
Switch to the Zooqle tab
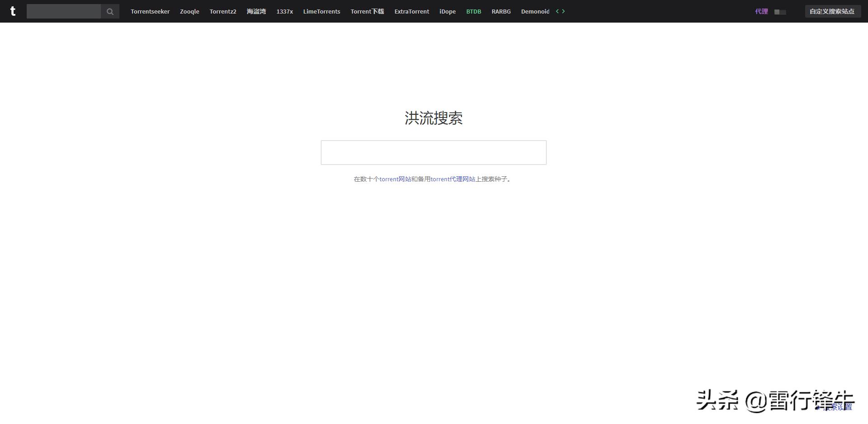click(x=189, y=11)
